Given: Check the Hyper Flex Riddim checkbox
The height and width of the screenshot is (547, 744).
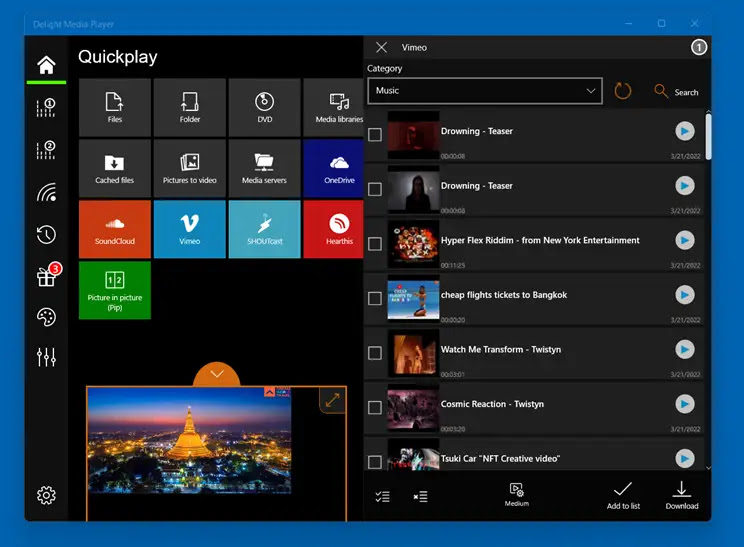Looking at the screenshot, I should (x=375, y=244).
